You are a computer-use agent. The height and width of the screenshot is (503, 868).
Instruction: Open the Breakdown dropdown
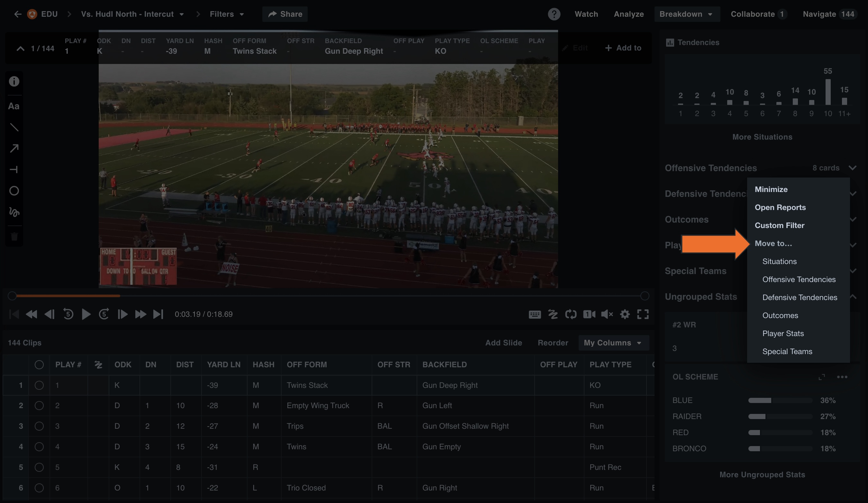pyautogui.click(x=687, y=14)
